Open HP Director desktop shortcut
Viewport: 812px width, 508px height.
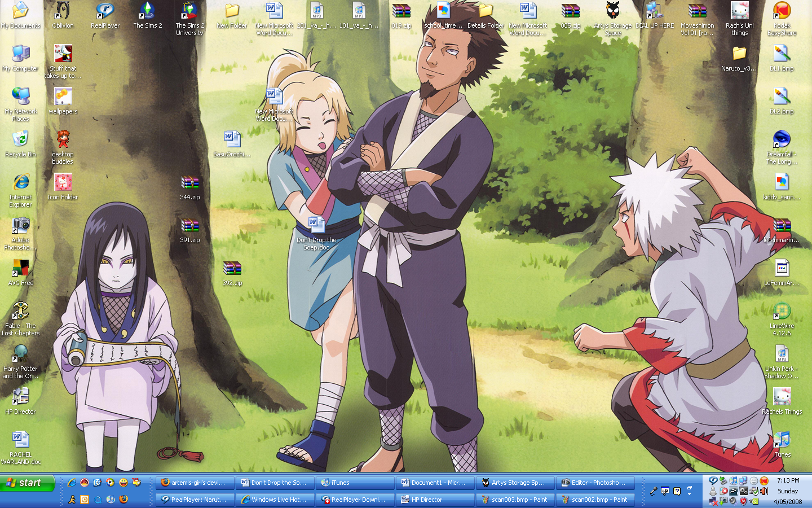point(20,401)
